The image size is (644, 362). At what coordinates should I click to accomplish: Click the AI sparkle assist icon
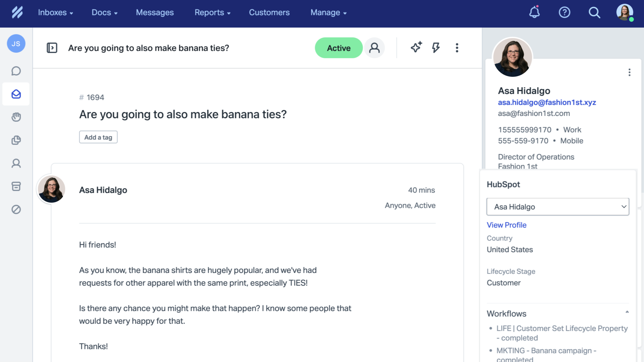(416, 48)
